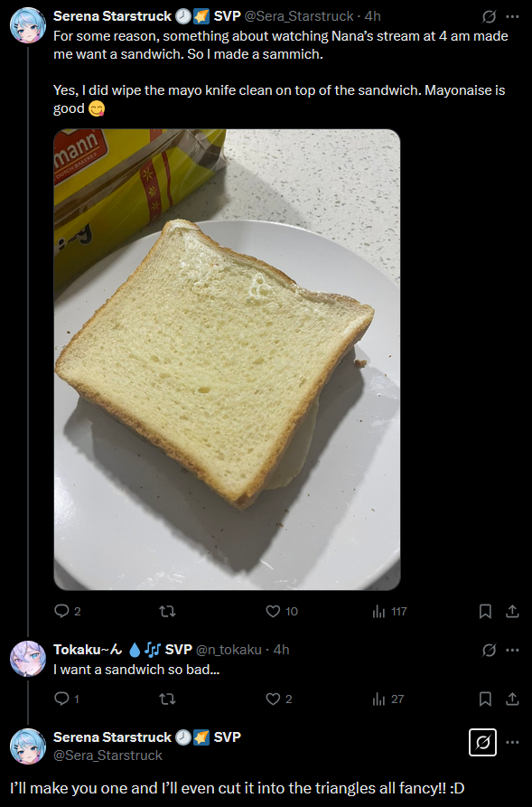Click highlighted Grok button on bottom tweet
This screenshot has height=807, width=532.
point(482,742)
